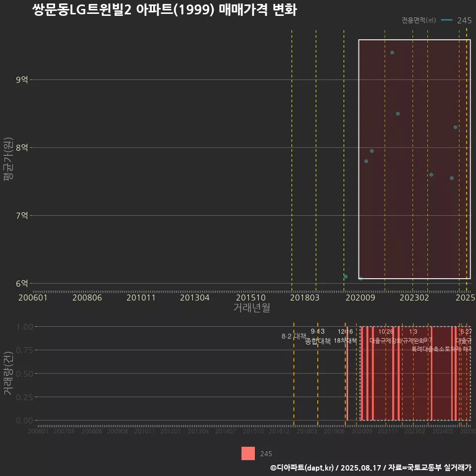Click the 8억 y-axis label
Screen dimensions: 476x476
(22, 148)
